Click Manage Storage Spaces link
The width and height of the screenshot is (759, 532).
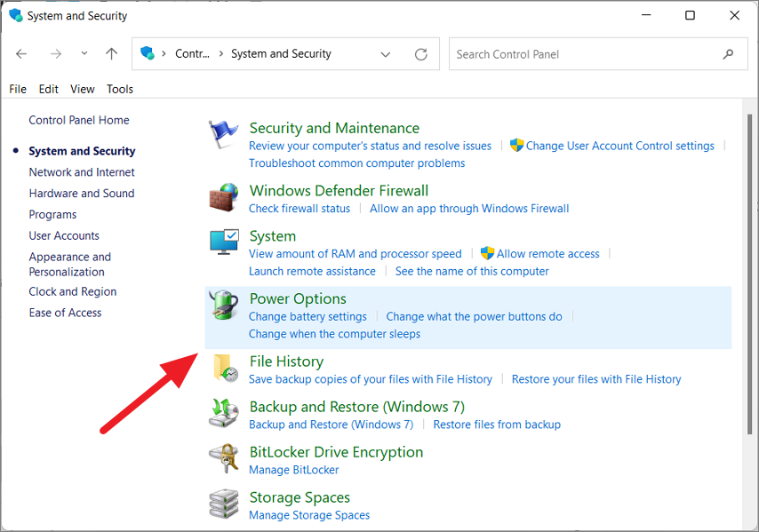coord(309,515)
